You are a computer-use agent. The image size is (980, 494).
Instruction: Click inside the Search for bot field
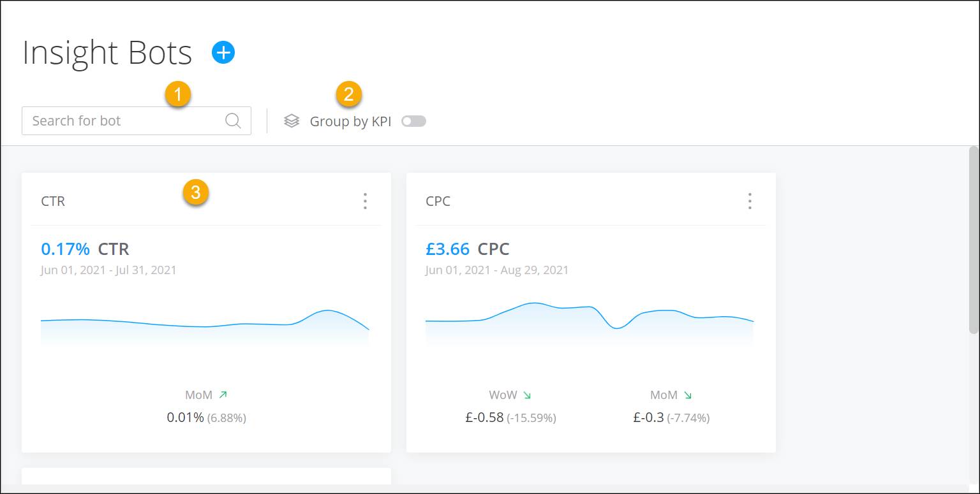point(115,120)
